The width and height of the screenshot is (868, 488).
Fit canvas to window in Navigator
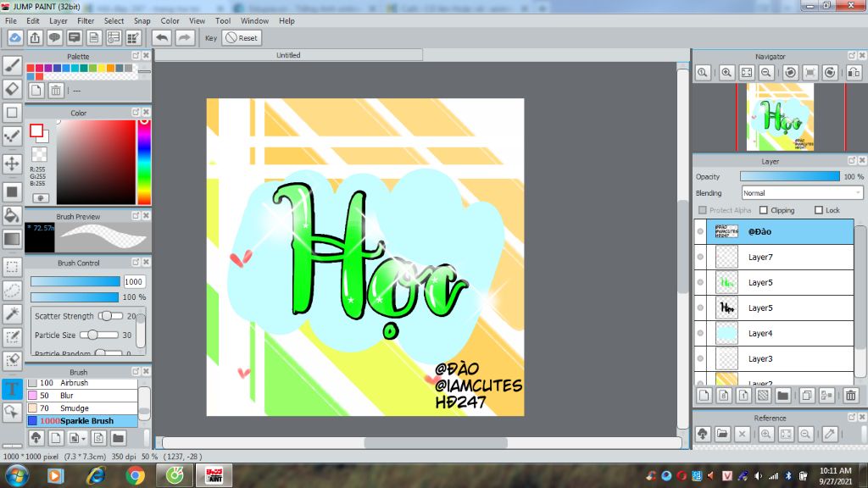(746, 73)
